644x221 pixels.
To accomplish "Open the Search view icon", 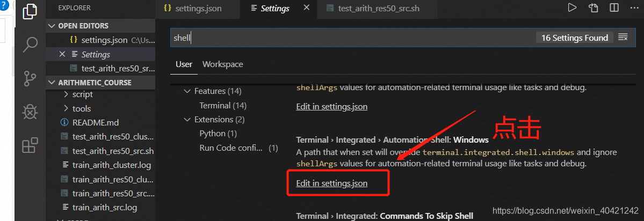I will [30, 44].
